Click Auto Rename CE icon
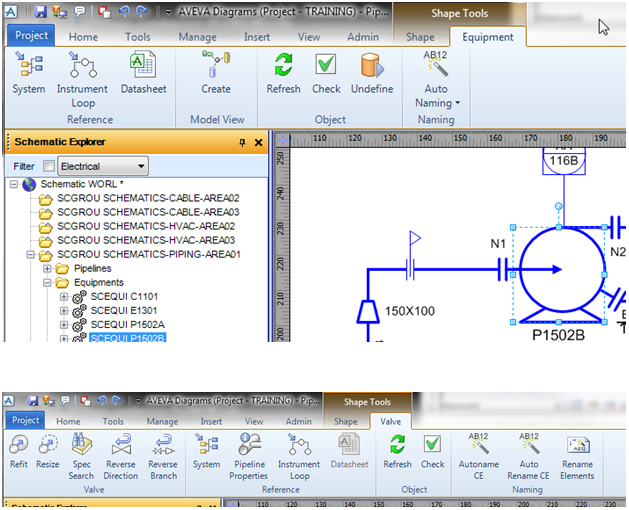Screen dimensions: 629x510 [x=529, y=444]
